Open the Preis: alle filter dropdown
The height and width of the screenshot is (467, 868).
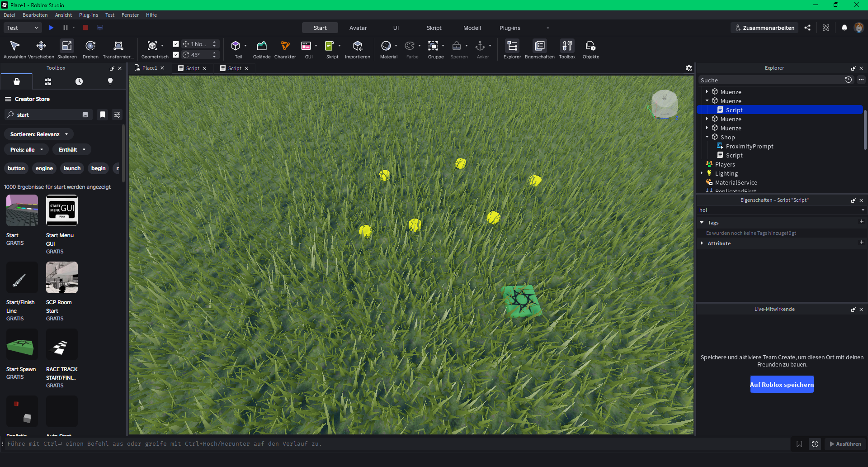pyautogui.click(x=26, y=149)
